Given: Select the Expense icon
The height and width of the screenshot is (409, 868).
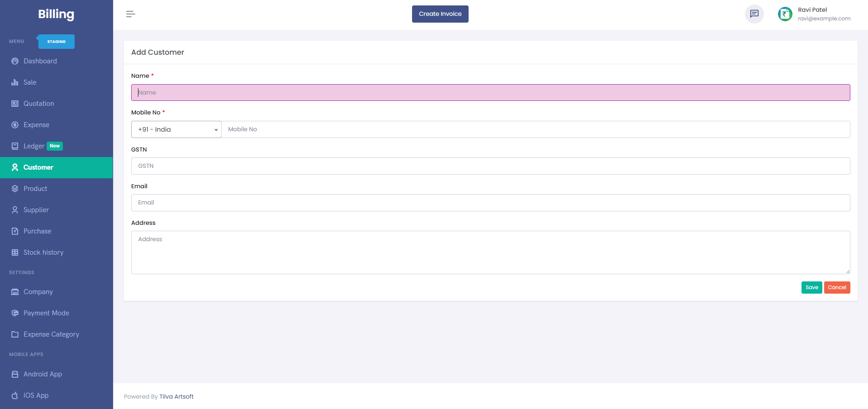Looking at the screenshot, I should (x=15, y=124).
